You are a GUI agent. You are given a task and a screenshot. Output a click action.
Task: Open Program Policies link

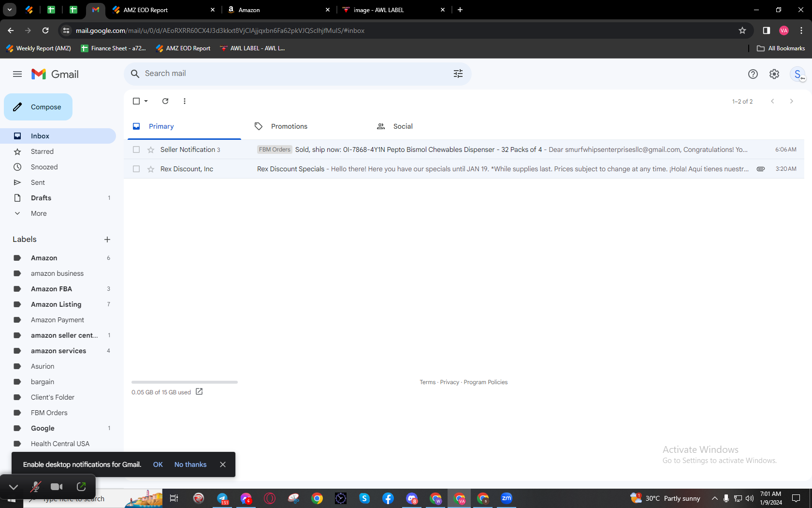[486, 382]
